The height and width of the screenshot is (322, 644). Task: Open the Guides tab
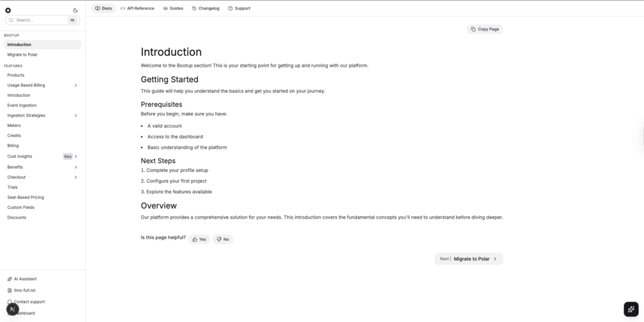pos(173,8)
